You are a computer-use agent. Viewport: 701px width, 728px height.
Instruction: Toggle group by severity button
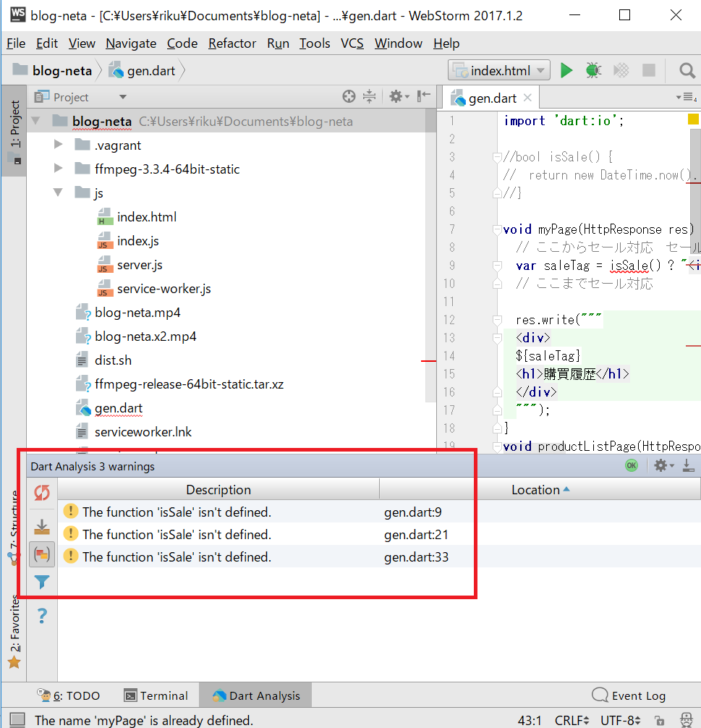42,554
